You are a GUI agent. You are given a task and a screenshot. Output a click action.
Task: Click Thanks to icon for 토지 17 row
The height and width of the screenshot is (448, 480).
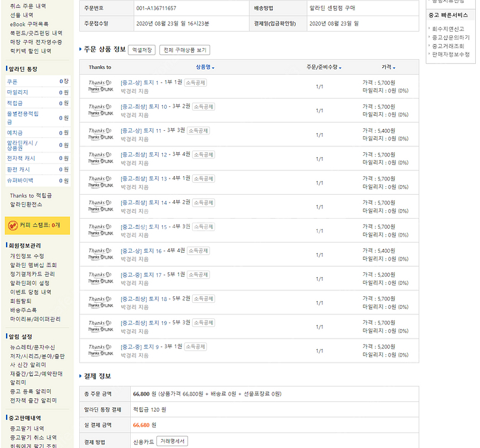[100, 275]
